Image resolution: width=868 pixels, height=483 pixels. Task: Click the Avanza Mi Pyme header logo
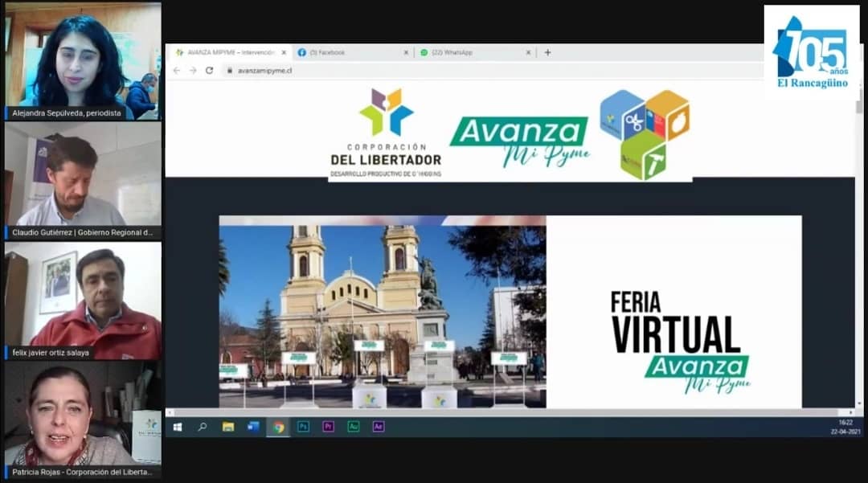click(520, 141)
